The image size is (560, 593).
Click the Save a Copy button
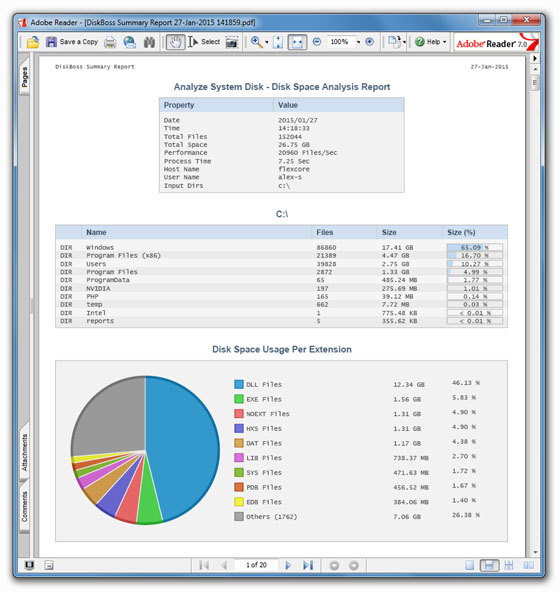pos(71,42)
